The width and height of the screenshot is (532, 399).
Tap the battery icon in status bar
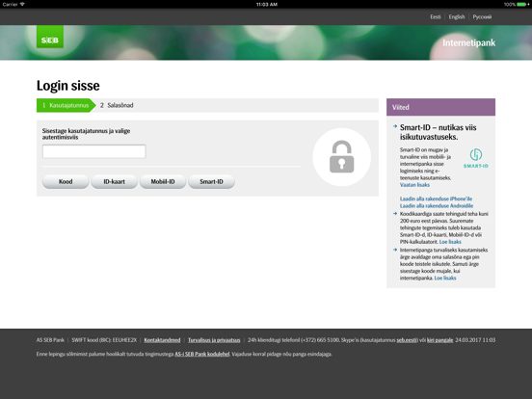pyautogui.click(x=522, y=5)
